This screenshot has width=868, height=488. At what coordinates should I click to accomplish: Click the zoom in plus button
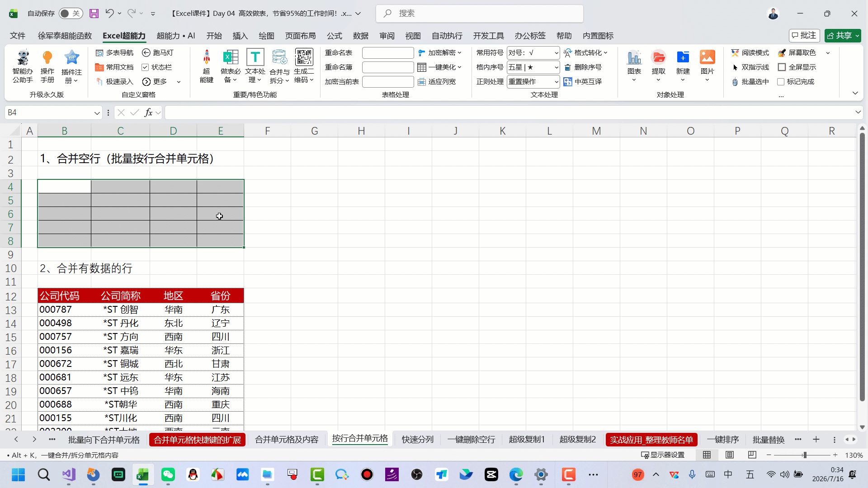[835, 455]
